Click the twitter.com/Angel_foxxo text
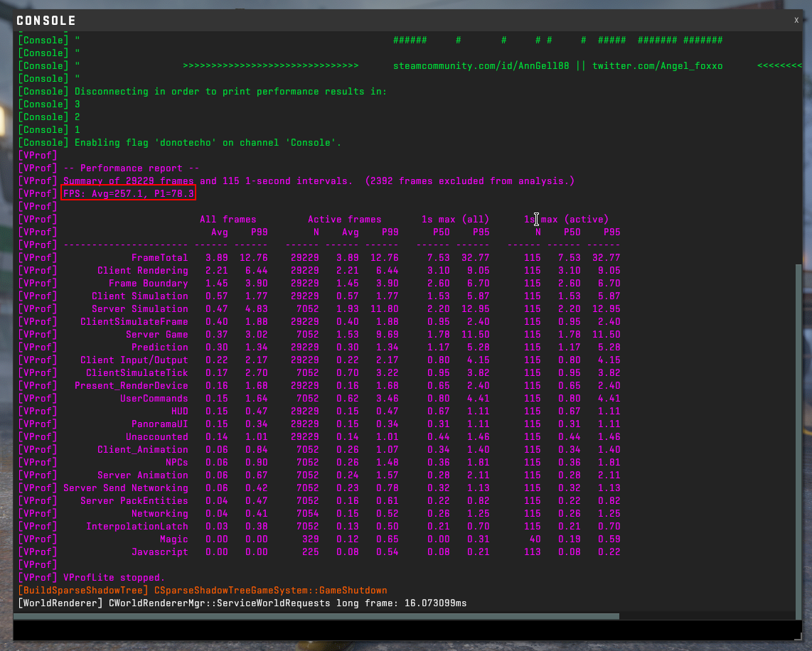812x651 pixels. pyautogui.click(x=657, y=66)
